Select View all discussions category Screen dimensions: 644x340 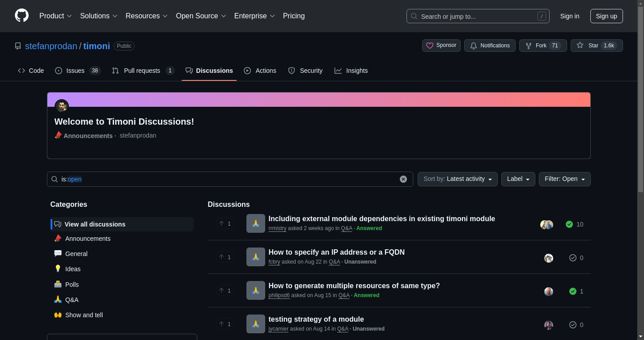(122, 224)
